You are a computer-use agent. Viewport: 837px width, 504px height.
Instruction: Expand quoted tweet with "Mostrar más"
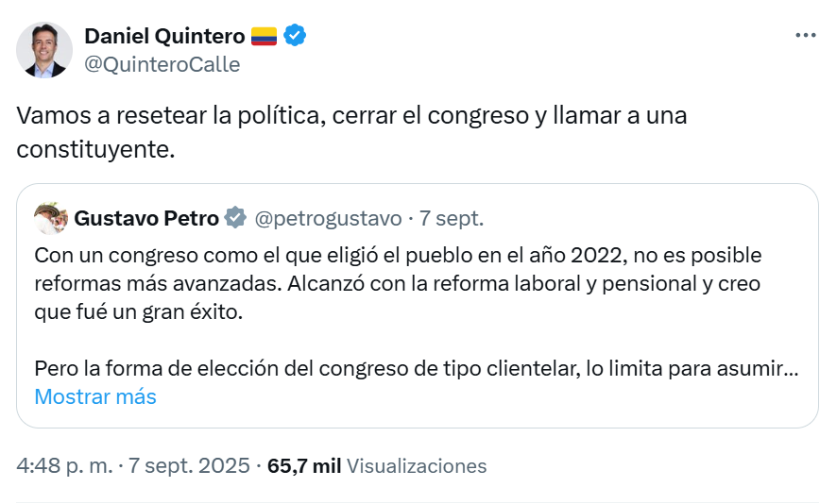(x=95, y=396)
